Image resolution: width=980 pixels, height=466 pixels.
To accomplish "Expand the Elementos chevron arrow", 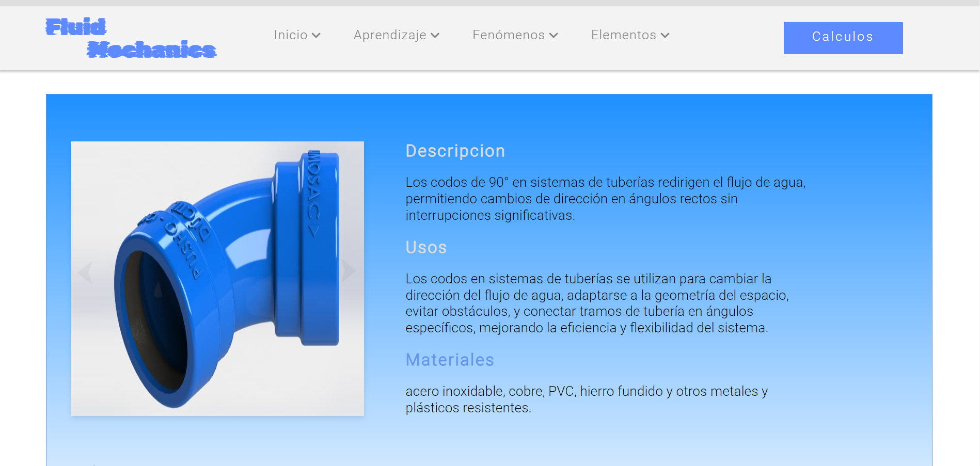I will point(665,35).
